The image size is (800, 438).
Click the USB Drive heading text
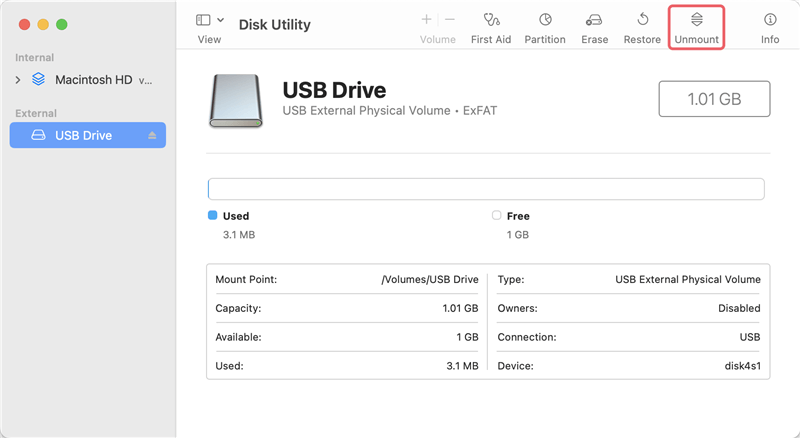pyautogui.click(x=334, y=90)
